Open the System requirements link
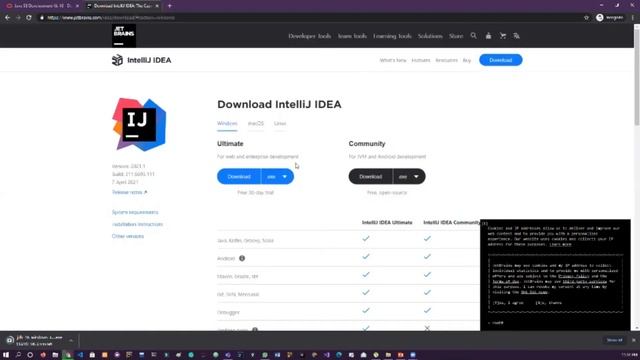The image size is (640, 360). [x=135, y=212]
